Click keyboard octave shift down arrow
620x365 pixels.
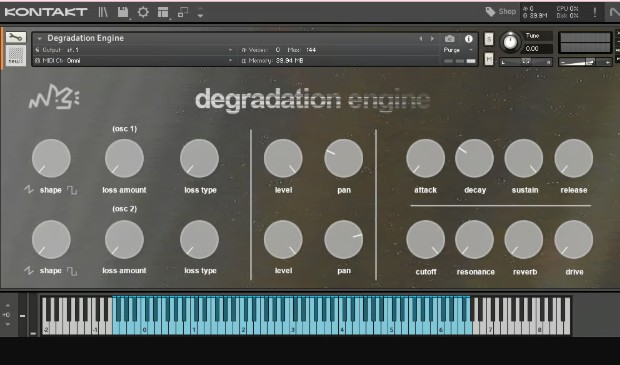pos(8,324)
